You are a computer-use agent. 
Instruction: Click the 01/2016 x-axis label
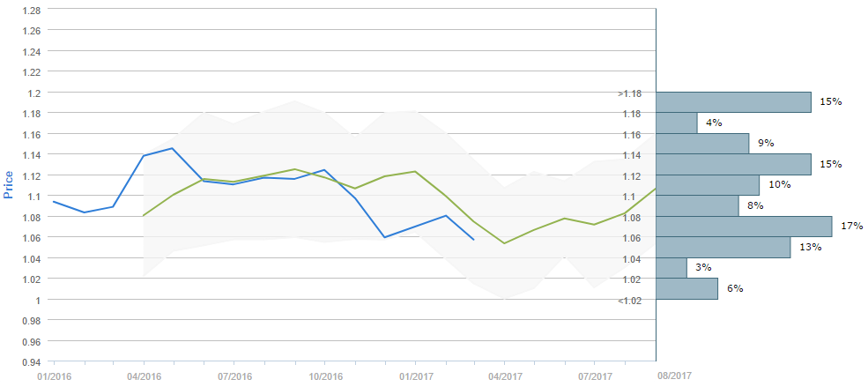53,376
